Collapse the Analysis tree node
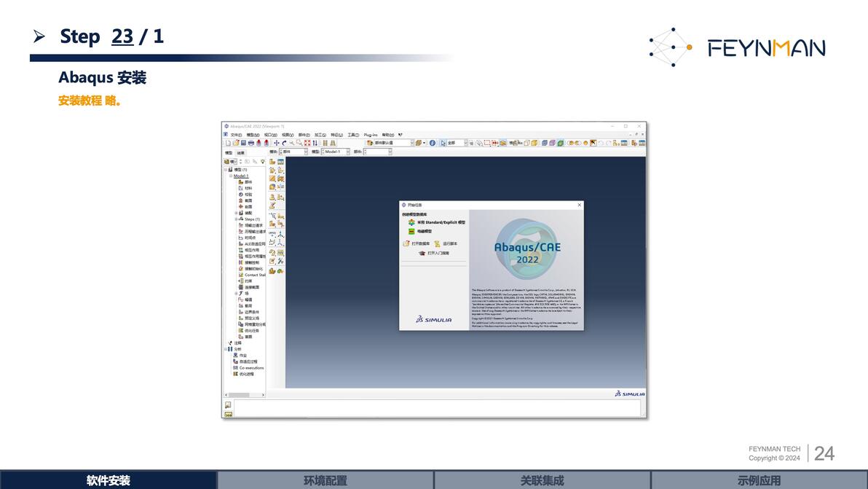Image resolution: width=868 pixels, height=489 pixels. pyautogui.click(x=226, y=349)
